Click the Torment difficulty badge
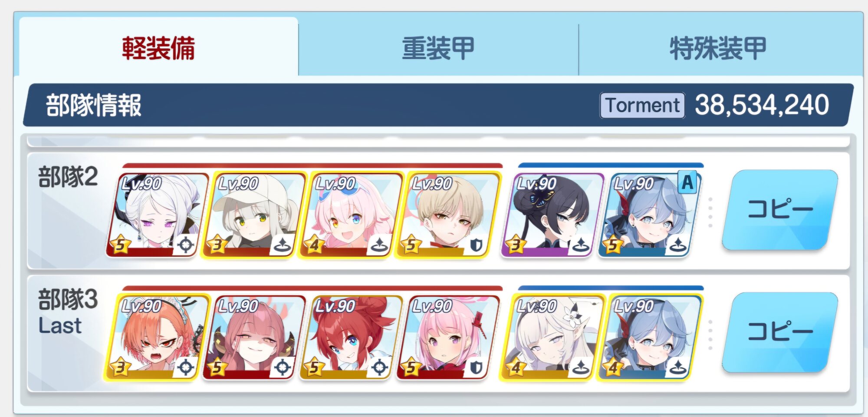 click(x=643, y=105)
